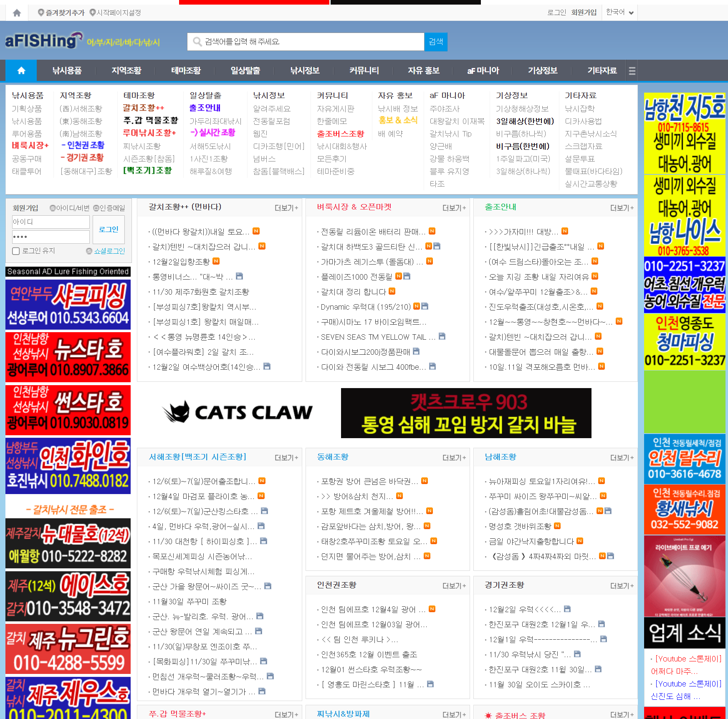This screenshot has width=728, height=719.
Task: Open aF 마니아 in the navigation bar
Action: tap(483, 71)
